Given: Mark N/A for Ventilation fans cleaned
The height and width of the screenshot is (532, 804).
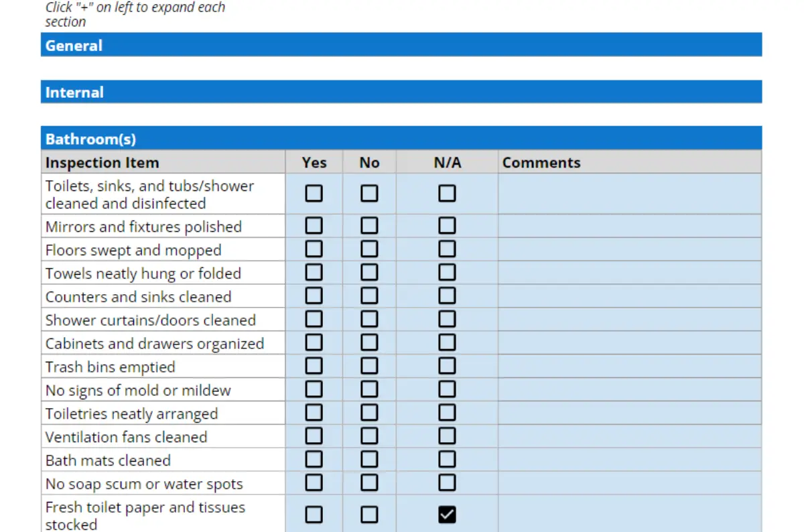Looking at the screenshot, I should coord(447,436).
